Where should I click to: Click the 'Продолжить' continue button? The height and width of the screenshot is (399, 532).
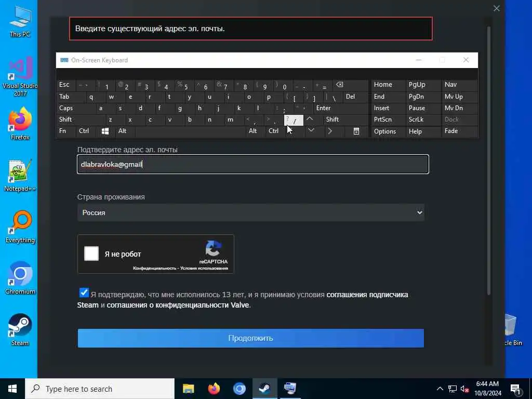point(251,338)
